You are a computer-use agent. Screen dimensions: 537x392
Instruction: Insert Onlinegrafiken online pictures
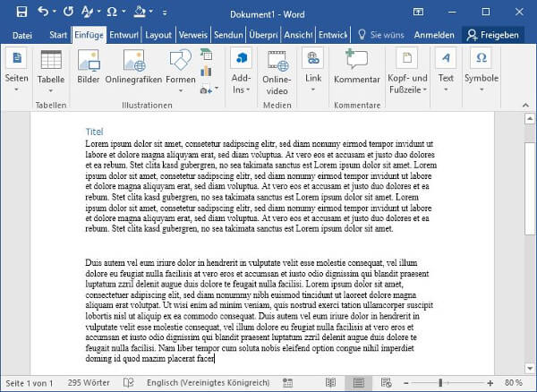pyautogui.click(x=133, y=67)
